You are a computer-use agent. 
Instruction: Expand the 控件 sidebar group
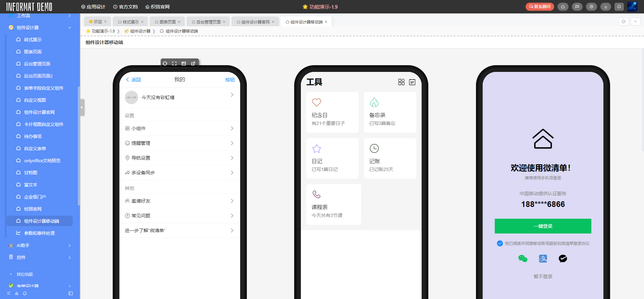point(70,258)
